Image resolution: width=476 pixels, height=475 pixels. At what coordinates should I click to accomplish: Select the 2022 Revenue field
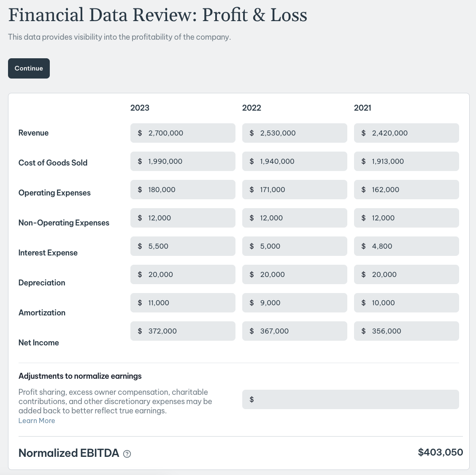pyautogui.click(x=295, y=133)
